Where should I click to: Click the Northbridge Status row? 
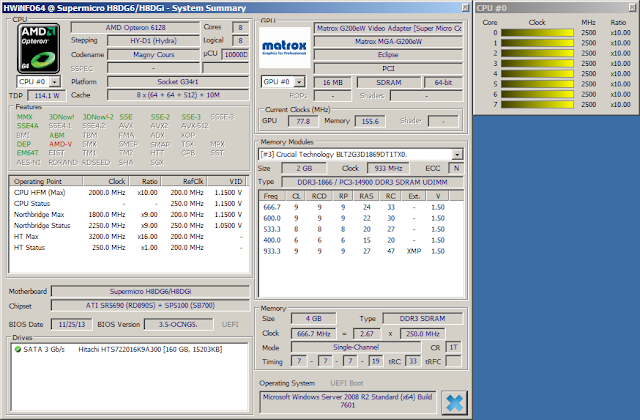point(128,226)
